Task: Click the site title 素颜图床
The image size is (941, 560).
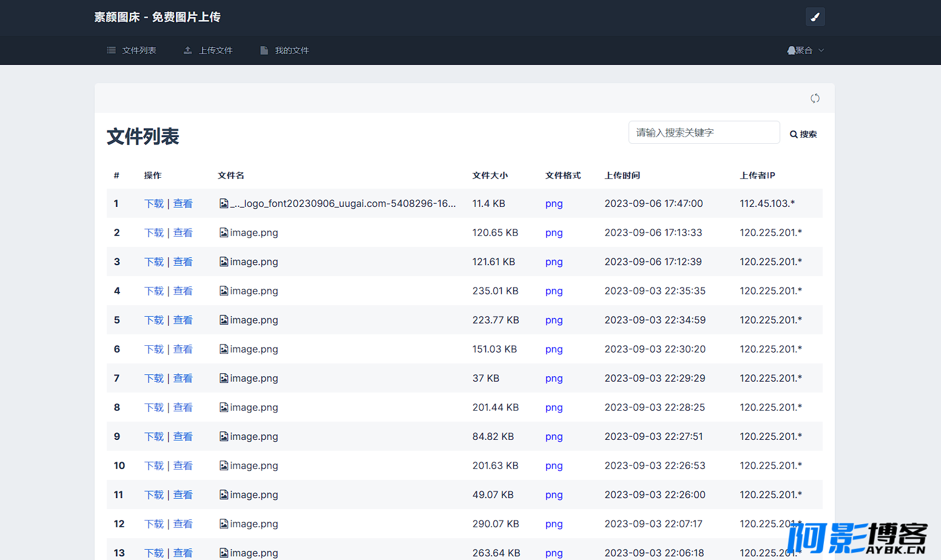Action: click(x=157, y=17)
